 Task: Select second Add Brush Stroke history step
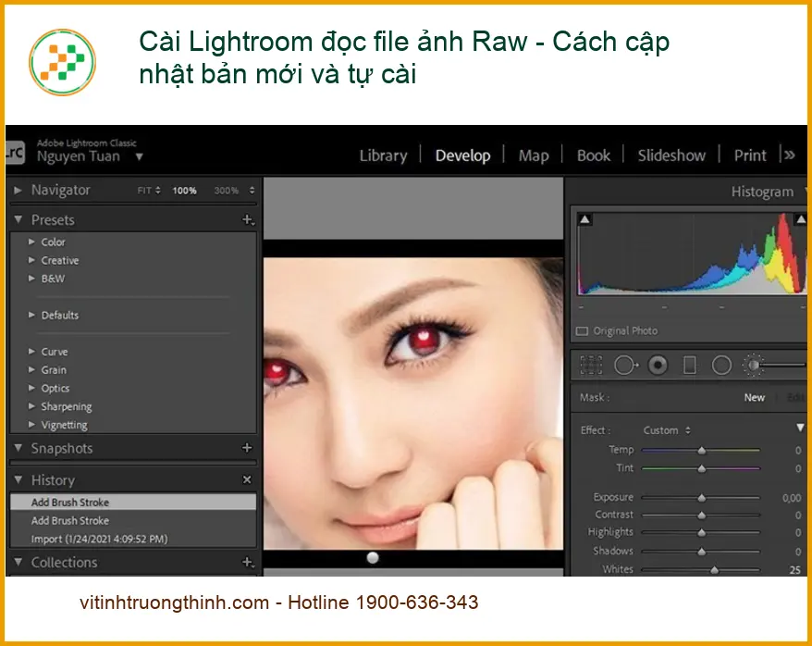point(133,520)
